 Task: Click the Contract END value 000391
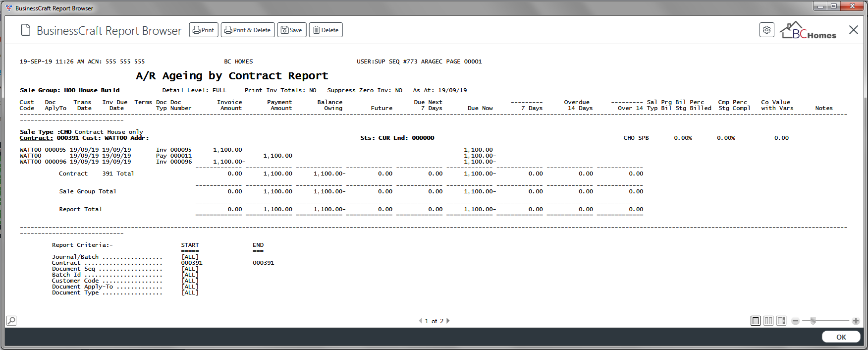click(263, 263)
